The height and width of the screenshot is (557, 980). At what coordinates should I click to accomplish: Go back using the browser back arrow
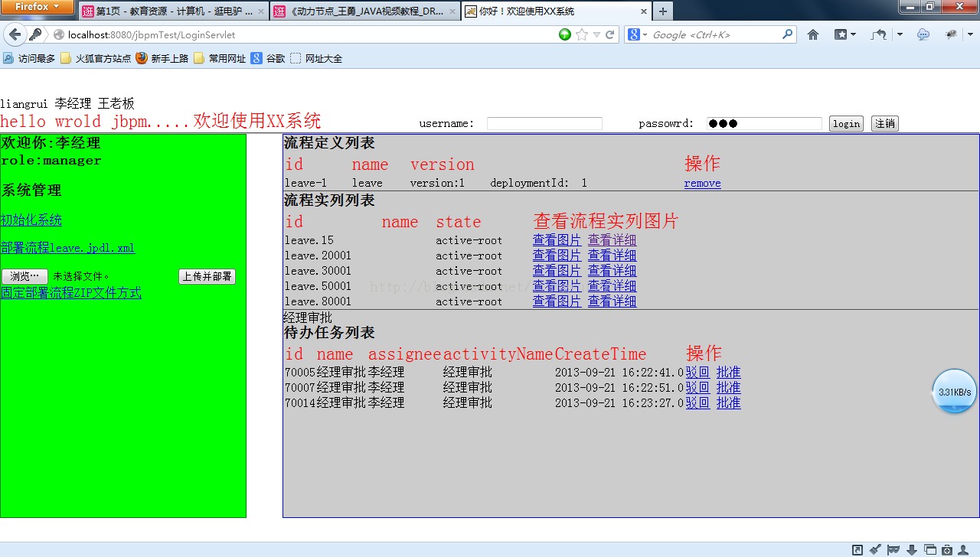pyautogui.click(x=15, y=34)
